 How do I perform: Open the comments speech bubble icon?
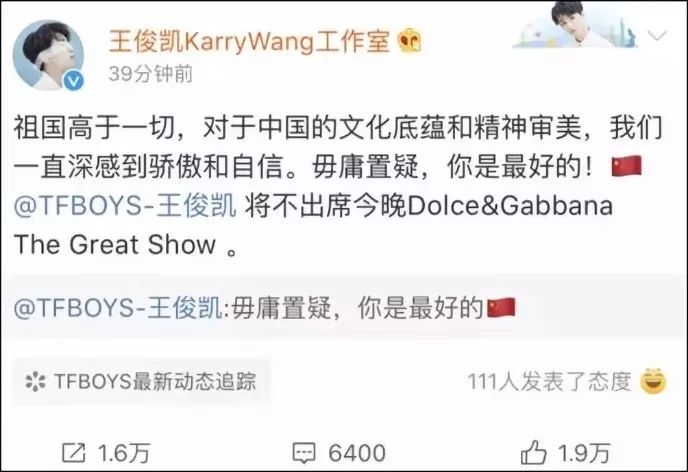[x=304, y=453]
